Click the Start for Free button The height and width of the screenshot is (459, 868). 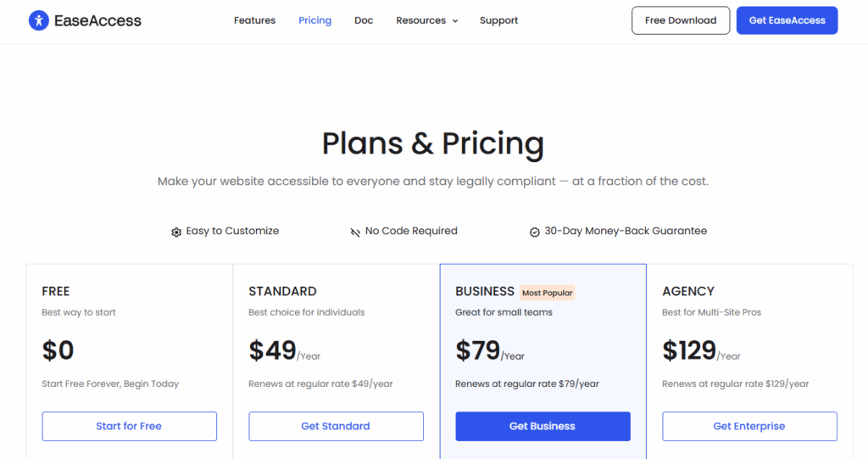[129, 426]
